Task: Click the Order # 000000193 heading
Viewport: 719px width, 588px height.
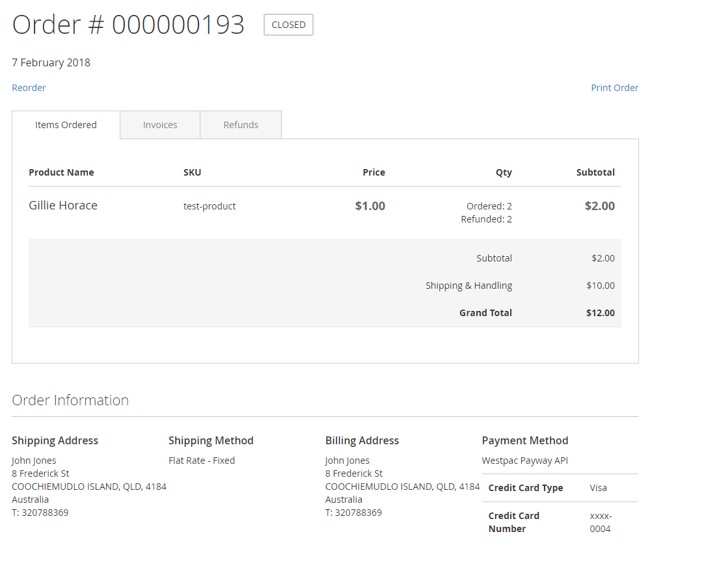Action: tap(128, 25)
